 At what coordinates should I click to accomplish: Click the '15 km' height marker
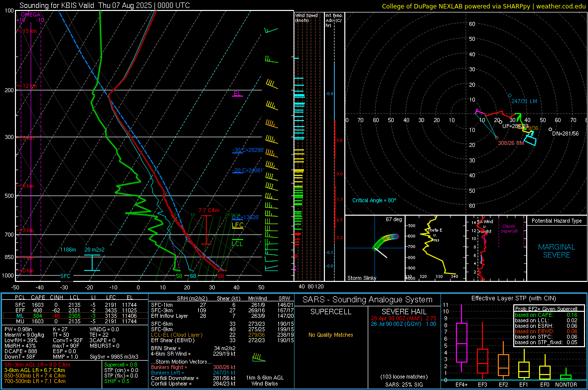pyautogui.click(x=29, y=31)
